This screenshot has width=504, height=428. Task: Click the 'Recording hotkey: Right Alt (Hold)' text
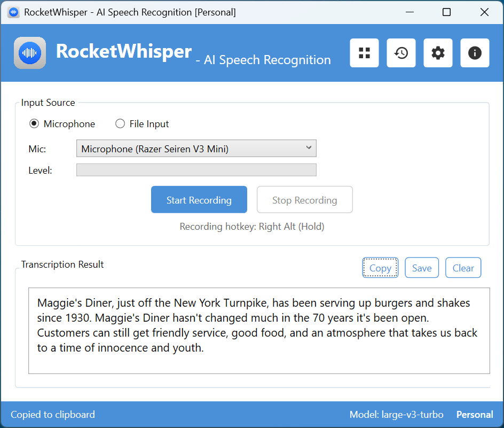pyautogui.click(x=252, y=227)
